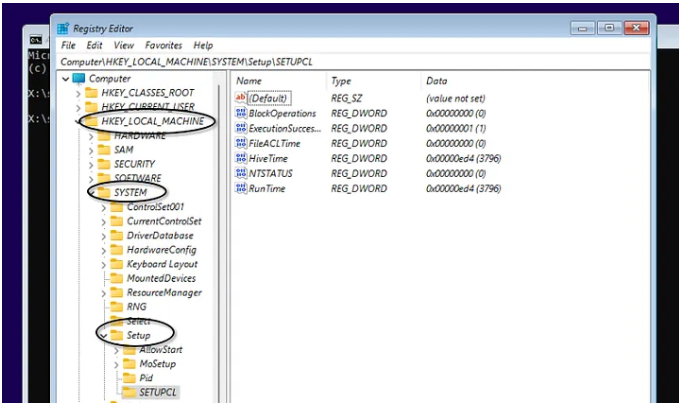The height and width of the screenshot is (408, 679).
Task: Open the File menu
Action: (x=68, y=46)
